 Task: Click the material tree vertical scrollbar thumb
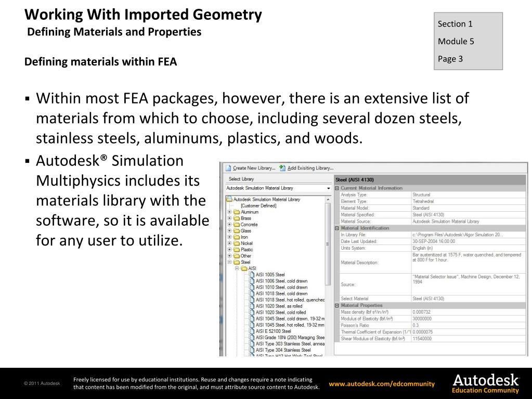pos(328,244)
